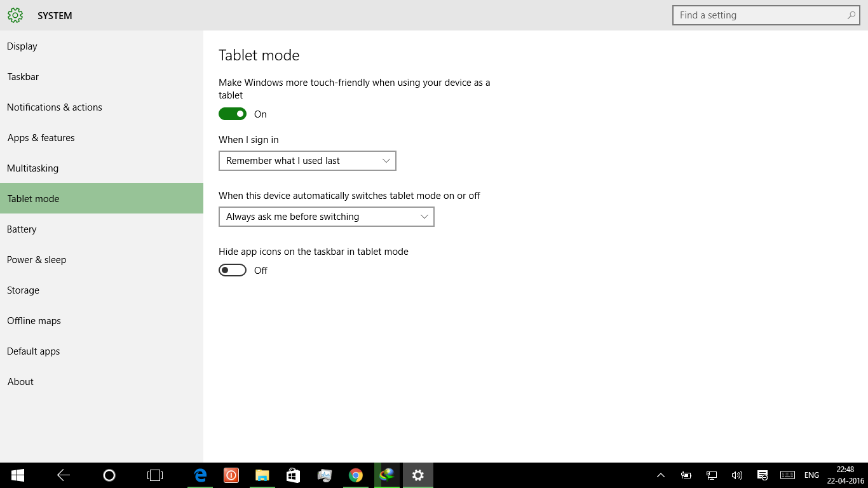Open Cortana circle on the taskbar

109,475
